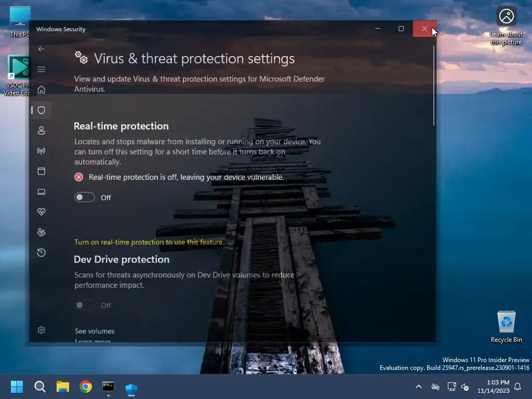The width and height of the screenshot is (532, 399).
Task: Click the Virus & threat protection settings title
Action: pyautogui.click(x=194, y=59)
